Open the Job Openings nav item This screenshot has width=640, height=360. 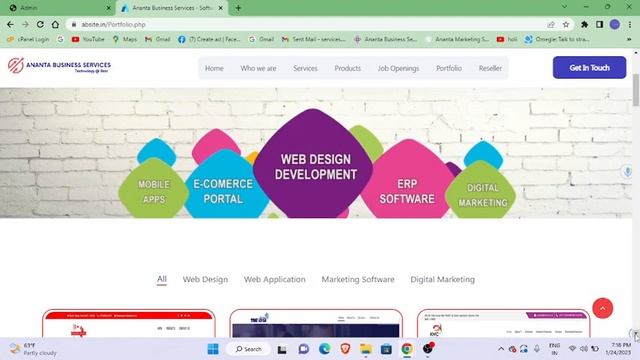tap(398, 68)
